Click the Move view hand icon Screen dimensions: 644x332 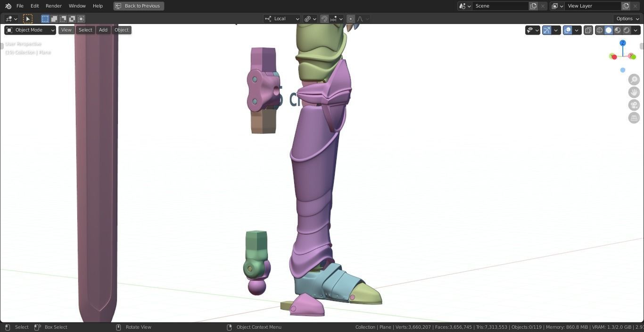(x=634, y=92)
